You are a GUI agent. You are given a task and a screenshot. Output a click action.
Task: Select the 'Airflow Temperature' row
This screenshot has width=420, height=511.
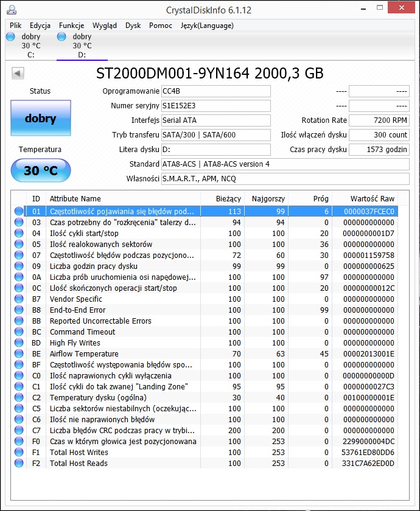[x=205, y=353]
